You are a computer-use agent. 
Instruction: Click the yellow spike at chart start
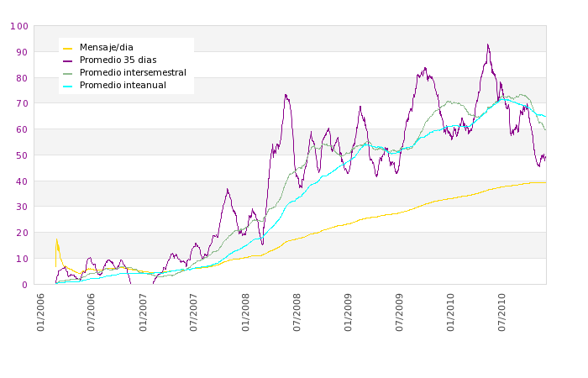[x=56, y=240]
